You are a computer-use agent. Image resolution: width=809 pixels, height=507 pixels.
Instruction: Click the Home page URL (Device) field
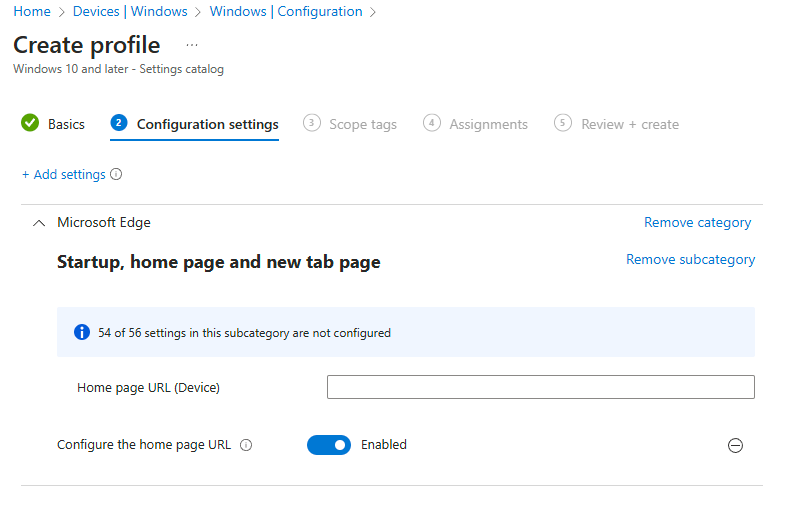(x=541, y=387)
